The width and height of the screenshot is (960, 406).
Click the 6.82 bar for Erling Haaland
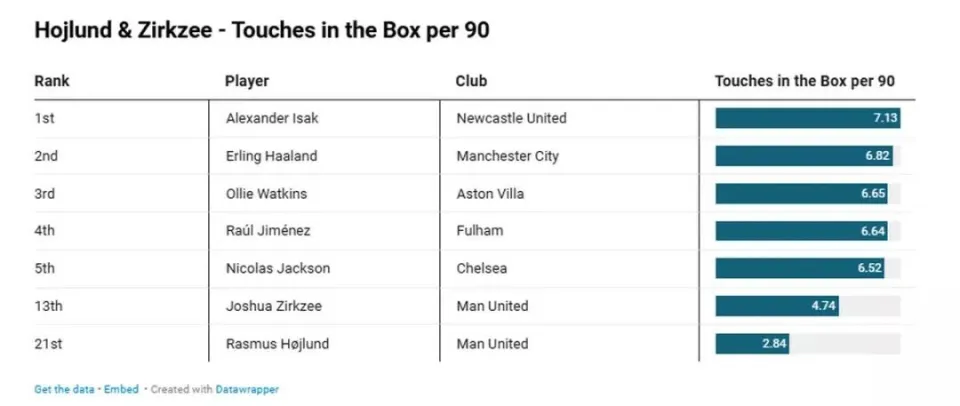(804, 156)
